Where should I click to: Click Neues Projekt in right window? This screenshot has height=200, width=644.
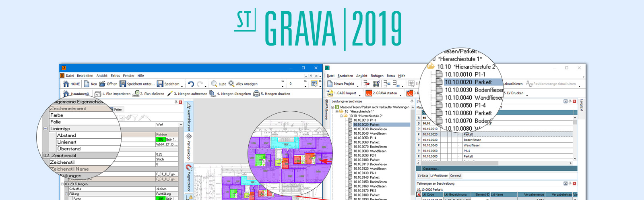[x=341, y=84]
